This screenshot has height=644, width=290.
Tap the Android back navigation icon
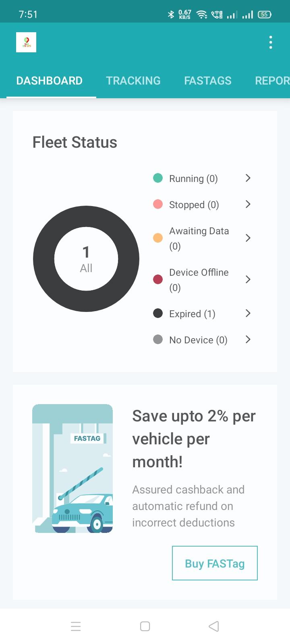[x=214, y=626]
